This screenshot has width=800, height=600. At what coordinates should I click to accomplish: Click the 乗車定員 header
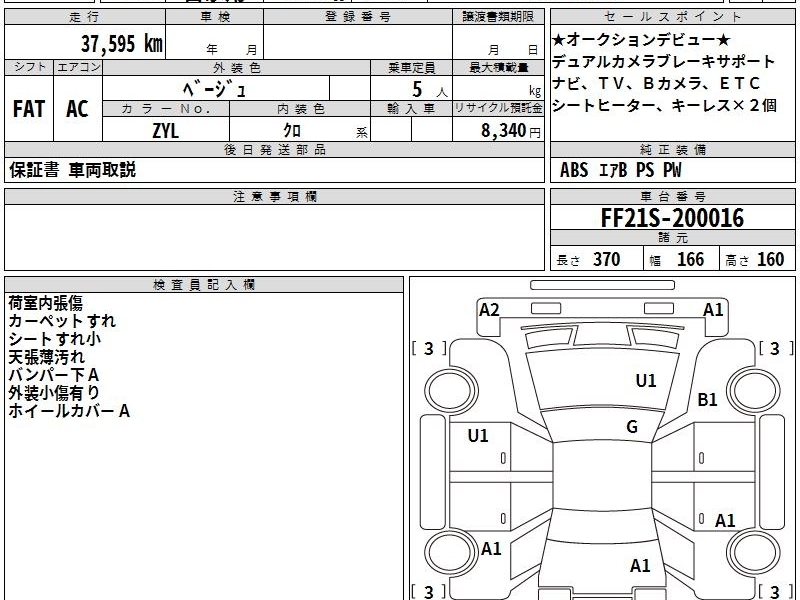point(412,67)
